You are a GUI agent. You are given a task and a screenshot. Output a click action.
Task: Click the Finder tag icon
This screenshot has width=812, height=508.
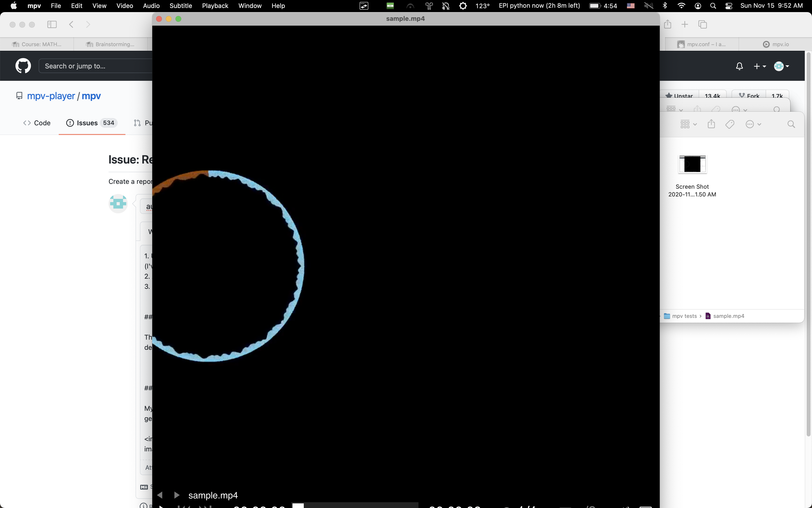pyautogui.click(x=730, y=124)
